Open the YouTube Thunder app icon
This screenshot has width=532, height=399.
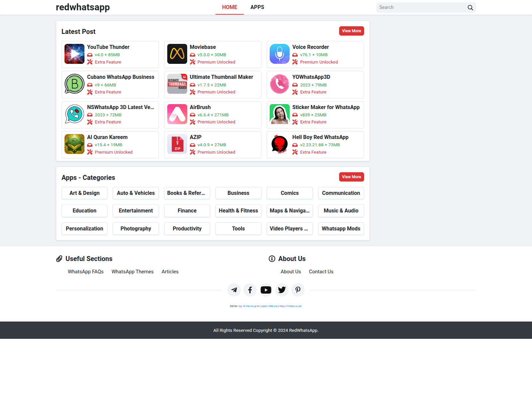(74, 54)
